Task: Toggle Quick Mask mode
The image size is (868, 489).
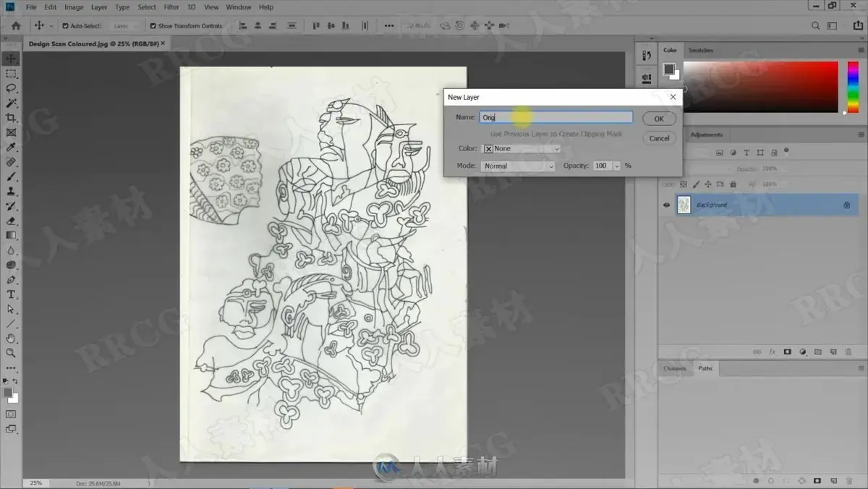Action: (x=11, y=414)
